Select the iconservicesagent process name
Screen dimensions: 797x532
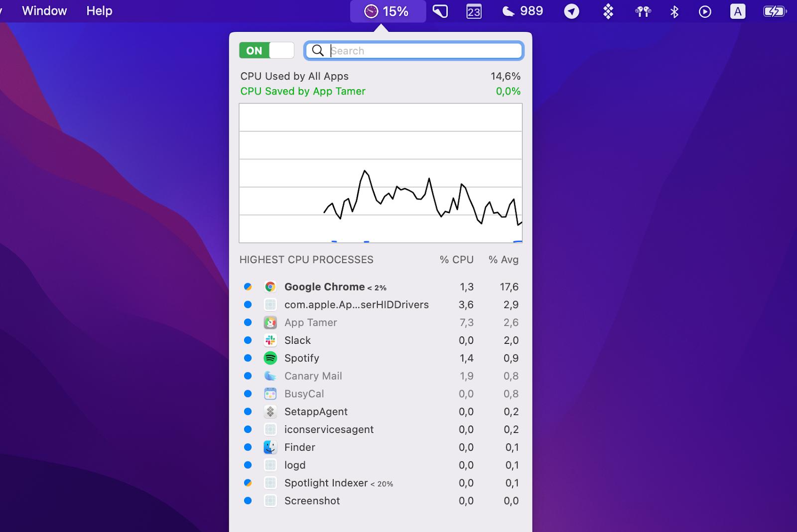[x=329, y=429]
